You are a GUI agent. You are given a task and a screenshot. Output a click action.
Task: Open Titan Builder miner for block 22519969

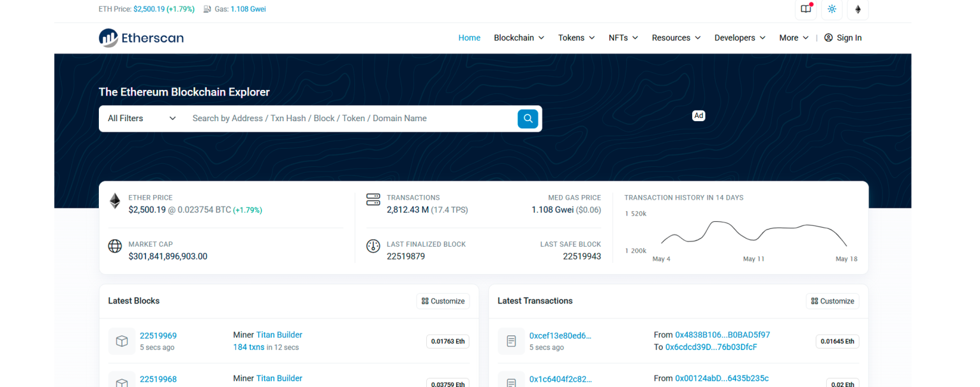(279, 335)
